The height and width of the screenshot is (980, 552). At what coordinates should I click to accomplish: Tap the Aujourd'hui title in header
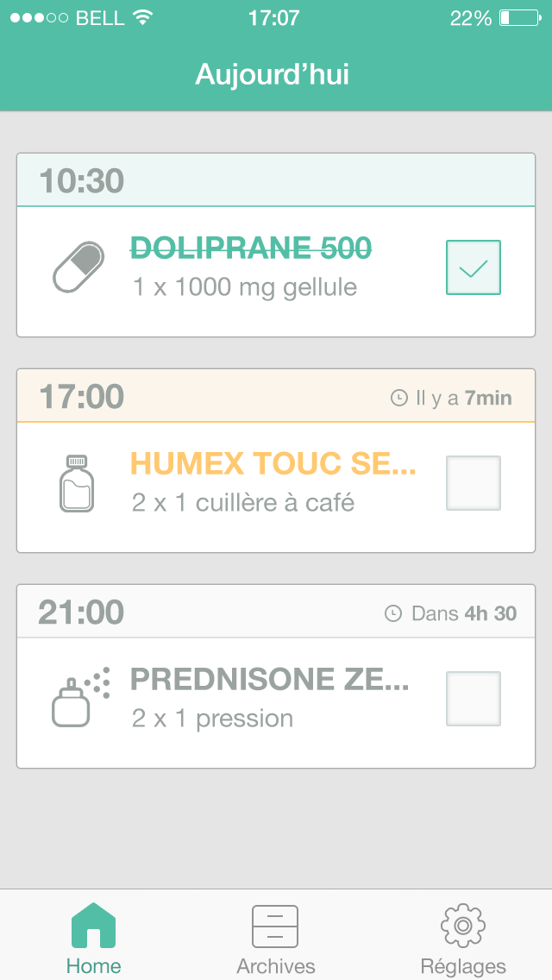[273, 74]
